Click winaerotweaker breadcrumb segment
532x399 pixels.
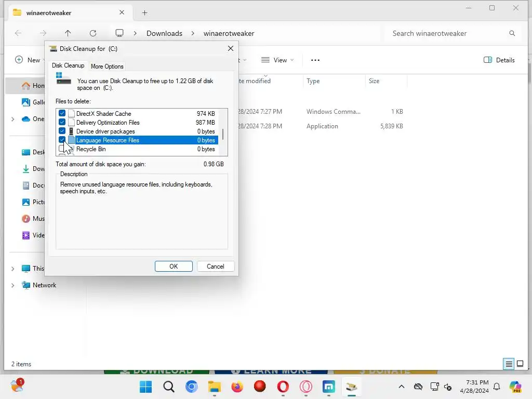pyautogui.click(x=229, y=33)
